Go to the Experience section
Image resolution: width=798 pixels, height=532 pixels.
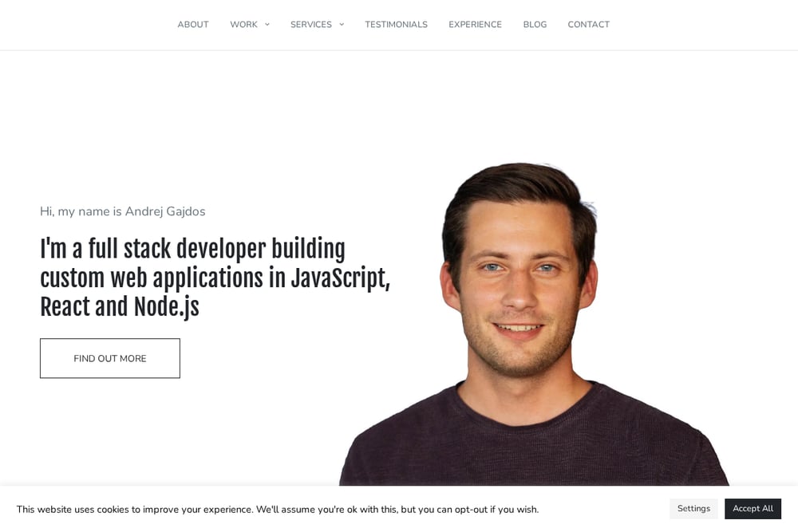pos(475,25)
